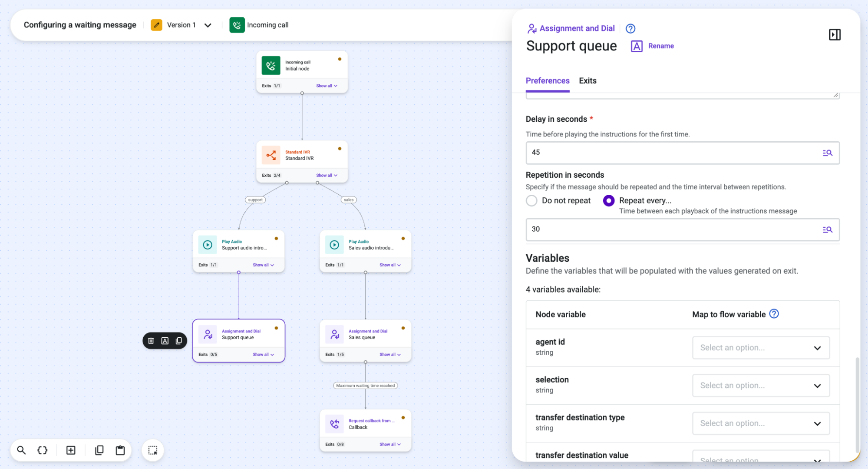Click the add node plus icon
The width and height of the screenshot is (868, 469).
pos(71,450)
